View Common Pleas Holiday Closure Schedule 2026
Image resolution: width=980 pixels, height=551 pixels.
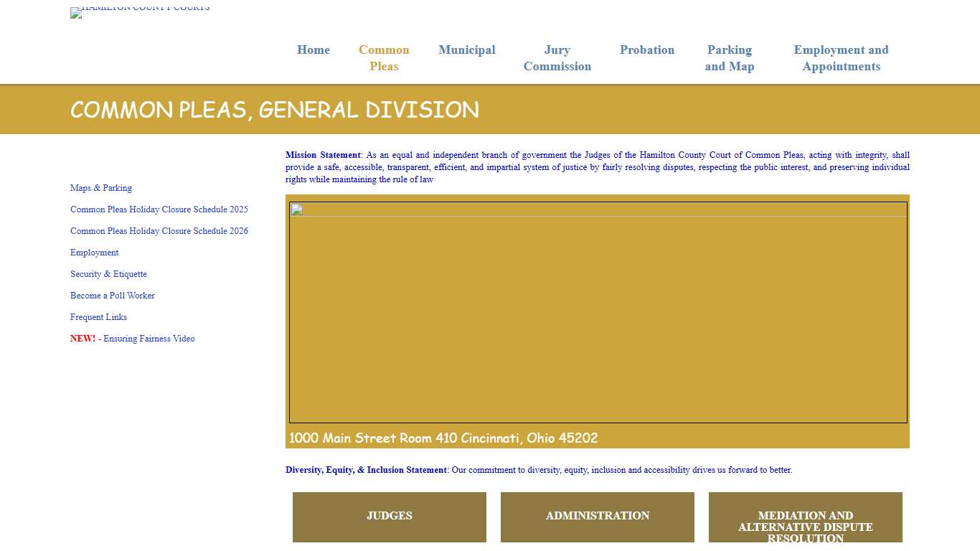pyautogui.click(x=159, y=230)
